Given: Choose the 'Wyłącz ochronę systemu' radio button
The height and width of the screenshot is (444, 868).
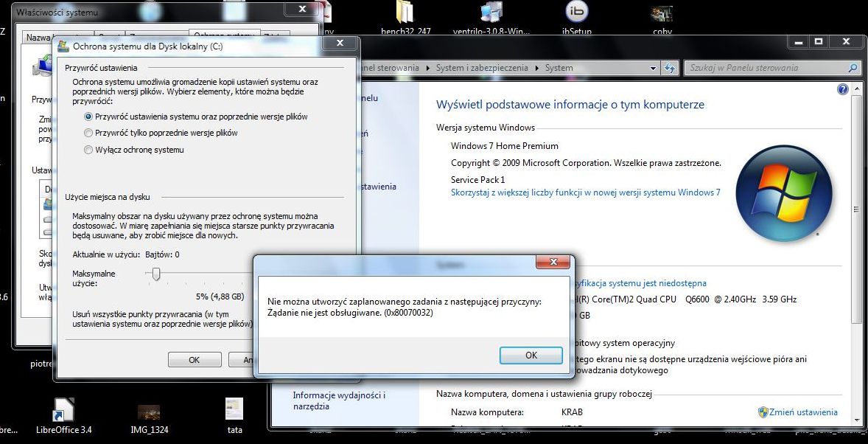Looking at the screenshot, I should coord(88,150).
